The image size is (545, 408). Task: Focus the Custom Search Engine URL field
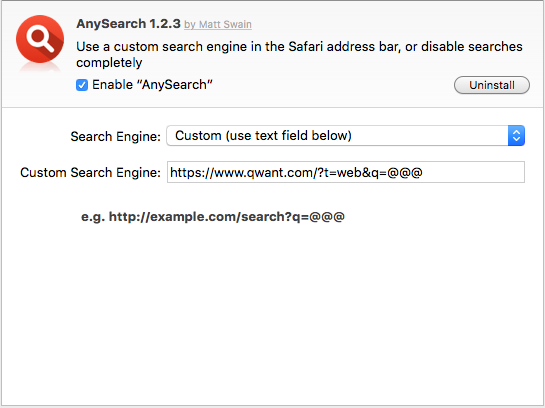(346, 172)
